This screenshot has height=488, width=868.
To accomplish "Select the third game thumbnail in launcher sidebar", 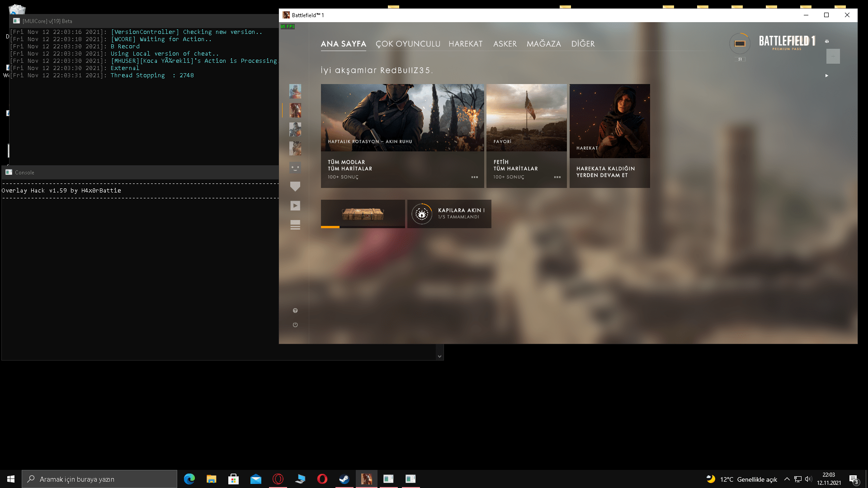I will tap(295, 130).
